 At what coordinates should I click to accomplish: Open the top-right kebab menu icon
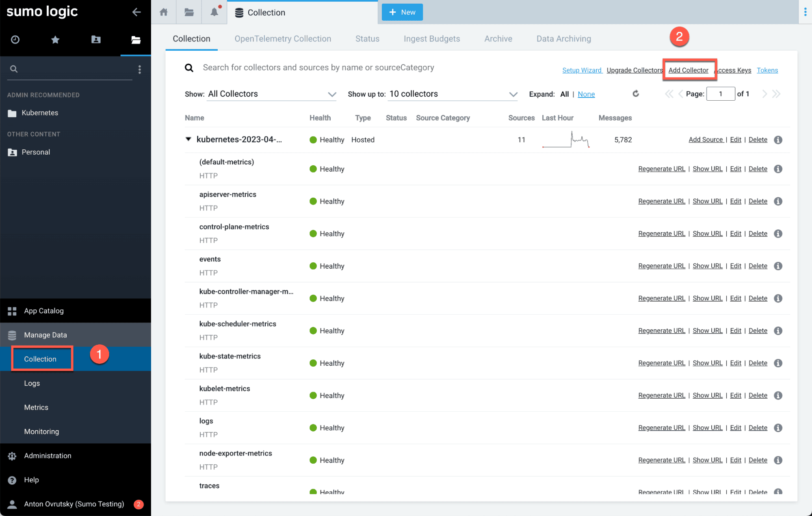805,12
